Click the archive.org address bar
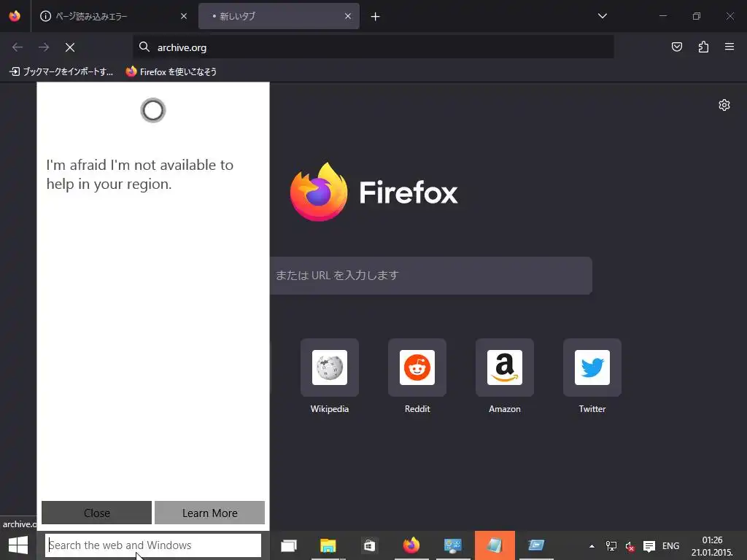The width and height of the screenshot is (747, 560). point(373,47)
